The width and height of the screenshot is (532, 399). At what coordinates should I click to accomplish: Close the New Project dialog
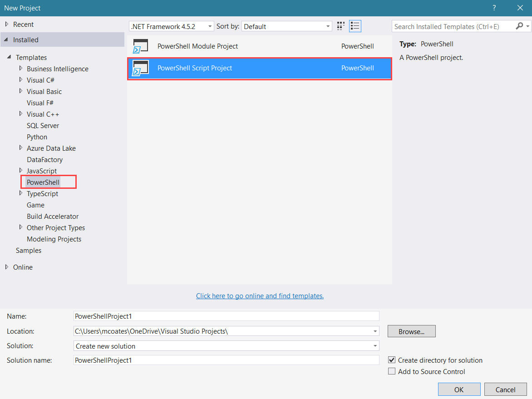520,8
